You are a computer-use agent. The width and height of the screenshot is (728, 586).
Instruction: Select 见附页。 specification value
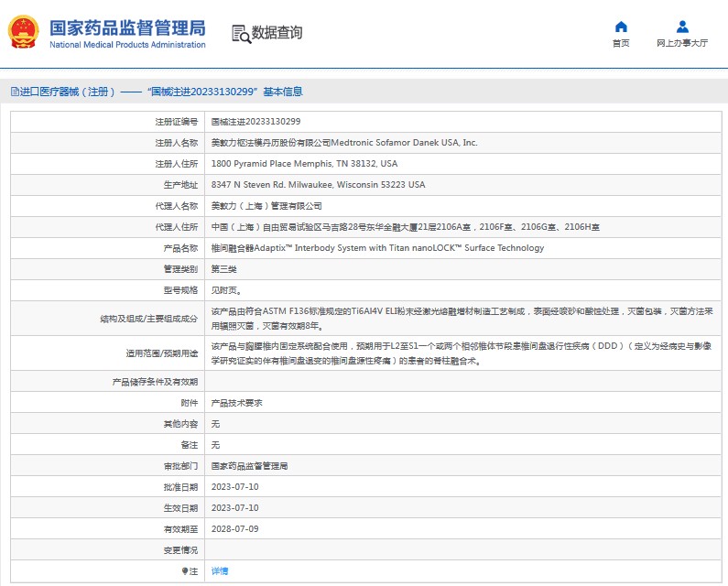click(226, 290)
